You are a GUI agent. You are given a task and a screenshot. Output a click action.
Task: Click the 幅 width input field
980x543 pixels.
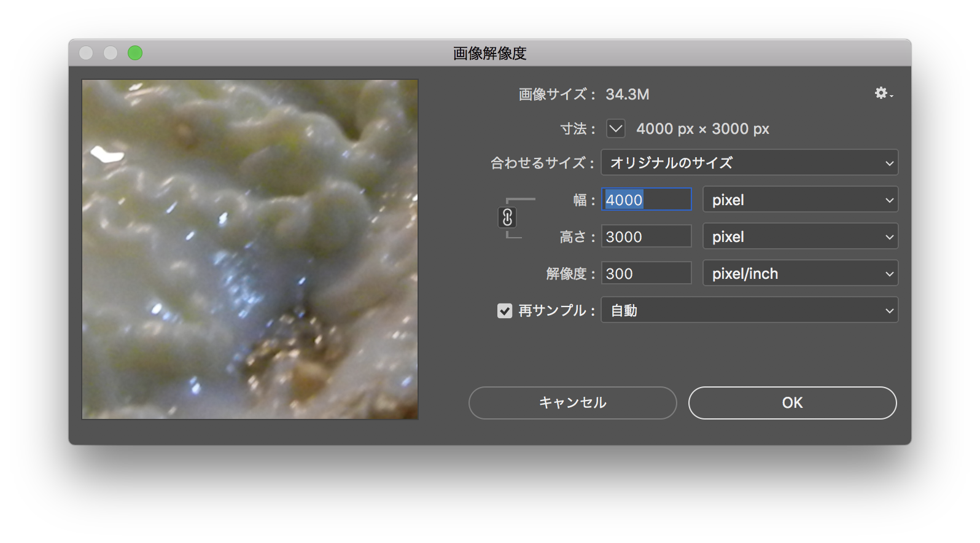click(647, 200)
